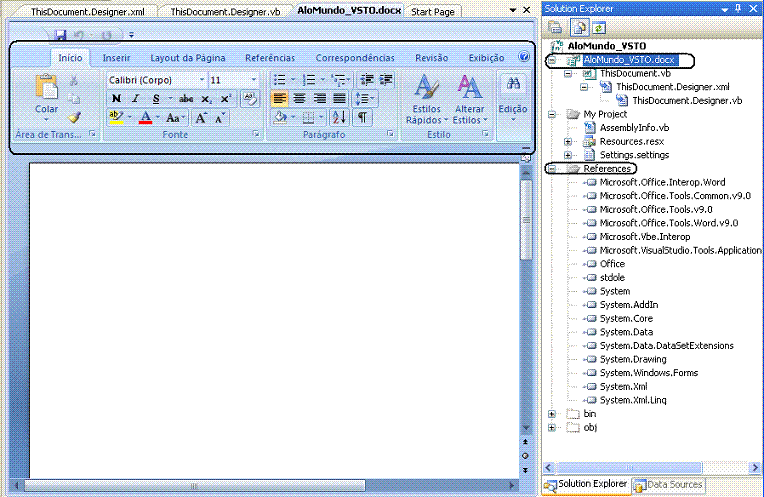Collapse the References node
Viewport: 764px width, 497px height.
(552, 169)
